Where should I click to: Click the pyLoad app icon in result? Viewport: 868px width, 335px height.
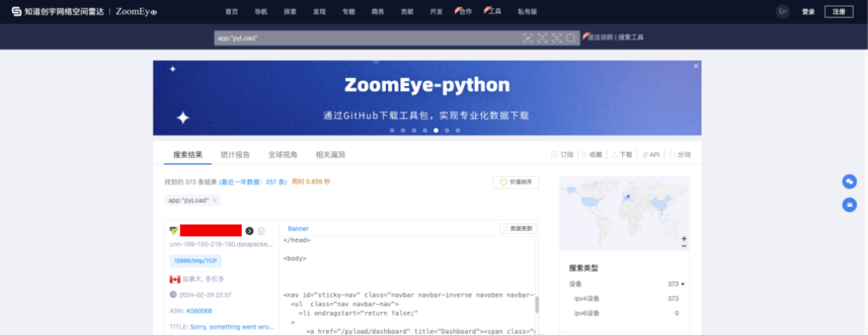173,230
